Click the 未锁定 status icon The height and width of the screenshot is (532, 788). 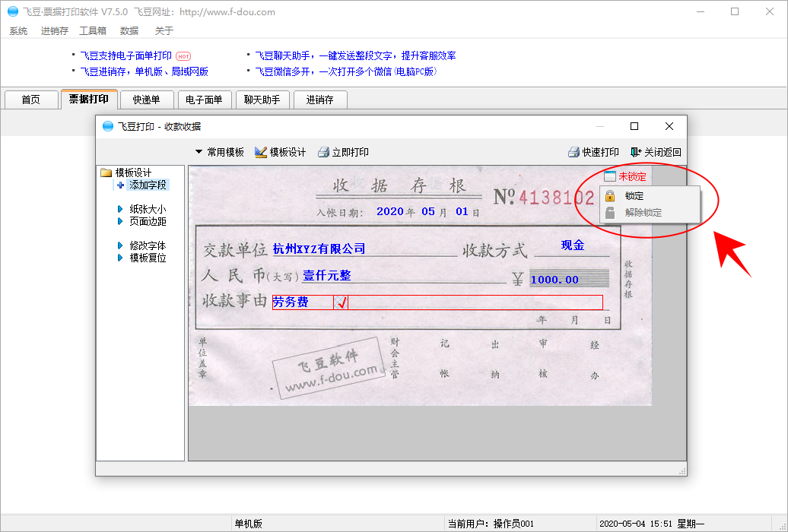coord(609,176)
